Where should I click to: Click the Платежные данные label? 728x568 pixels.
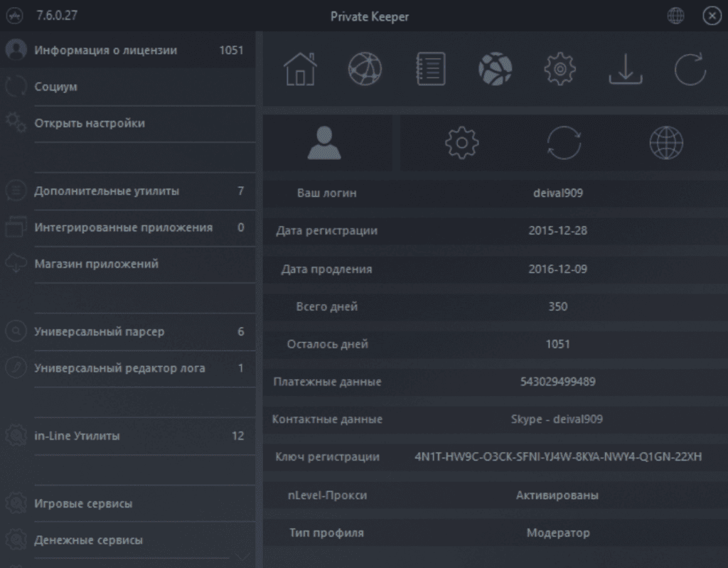tap(327, 382)
